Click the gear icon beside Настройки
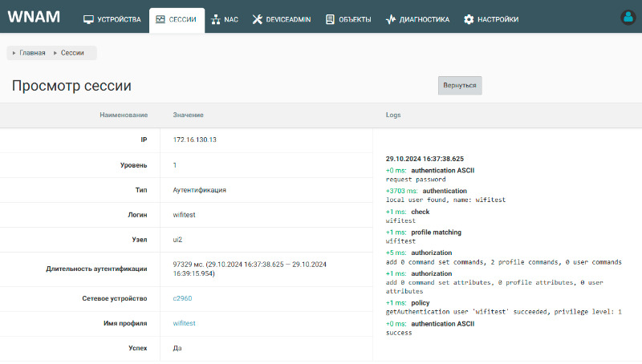 pos(469,19)
